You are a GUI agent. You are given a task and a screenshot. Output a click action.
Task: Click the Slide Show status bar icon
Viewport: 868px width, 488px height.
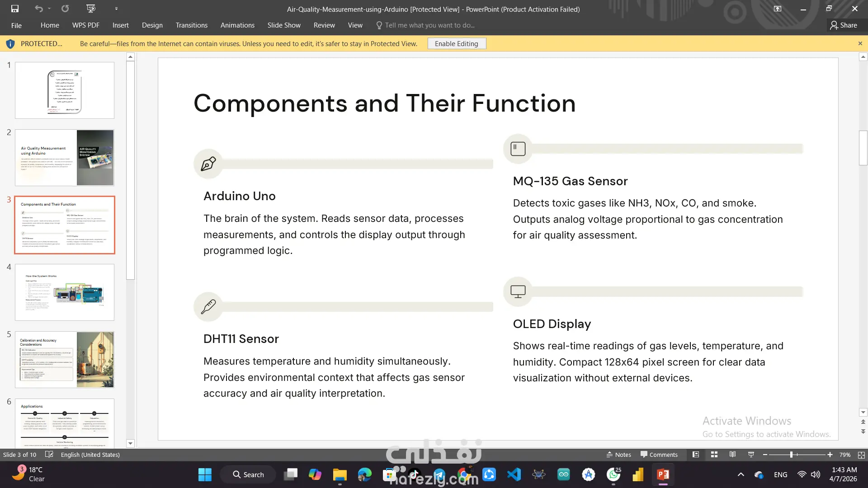751,455
